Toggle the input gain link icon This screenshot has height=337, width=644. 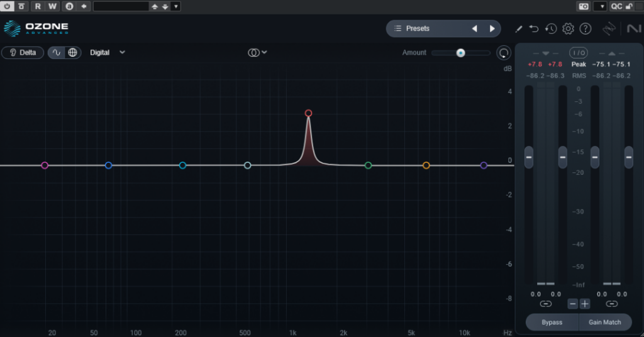point(545,304)
